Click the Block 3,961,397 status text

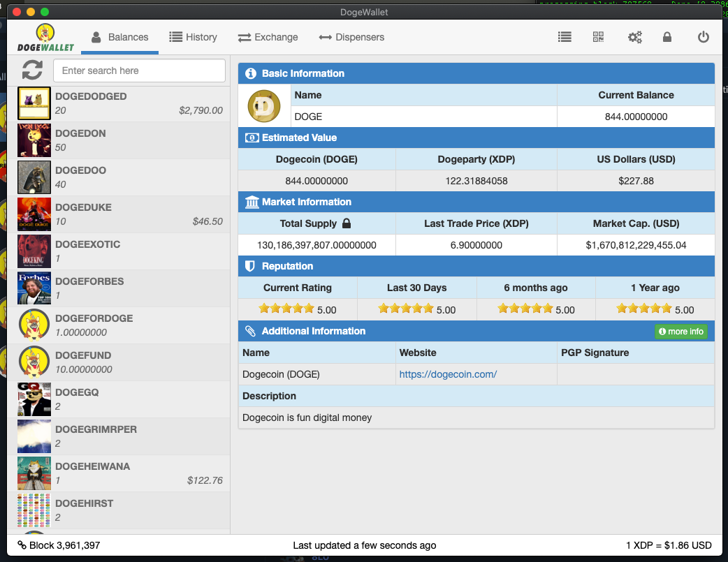click(64, 545)
